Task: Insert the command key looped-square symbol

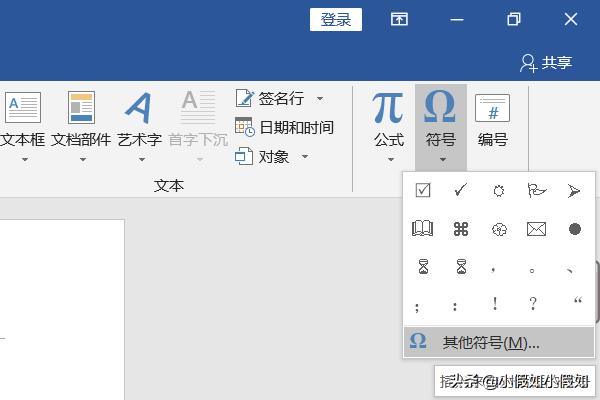Action: 461,229
